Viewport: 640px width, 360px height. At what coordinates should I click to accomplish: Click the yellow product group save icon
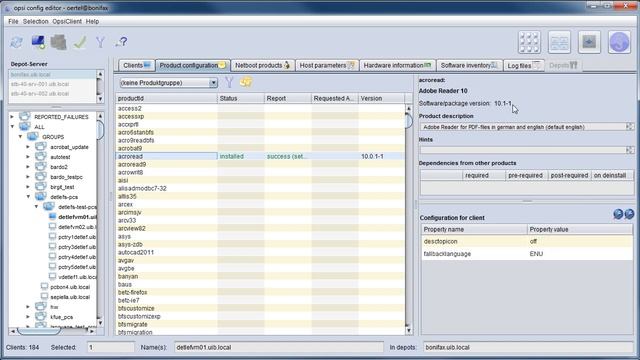pyautogui.click(x=246, y=82)
